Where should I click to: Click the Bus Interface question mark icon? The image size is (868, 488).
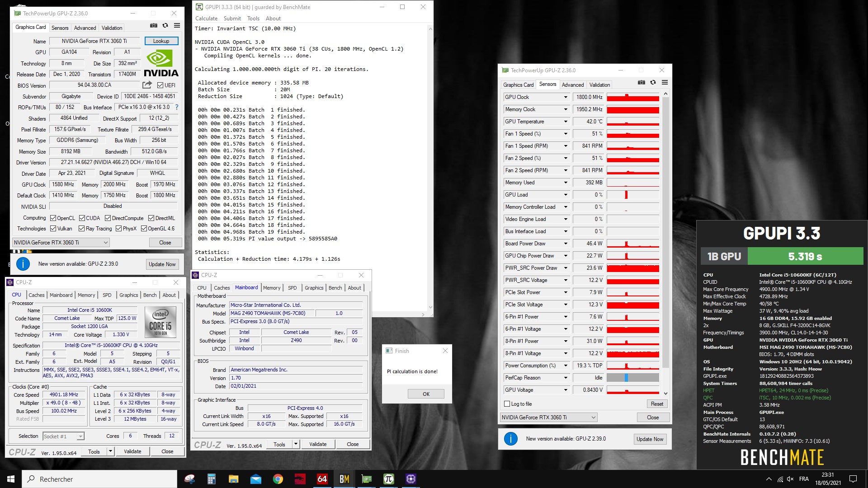tap(177, 107)
